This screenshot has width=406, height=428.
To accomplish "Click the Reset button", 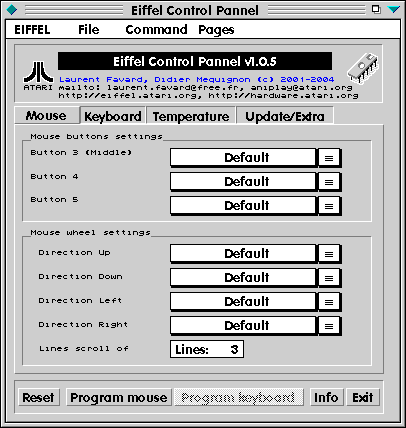I will tap(39, 397).
